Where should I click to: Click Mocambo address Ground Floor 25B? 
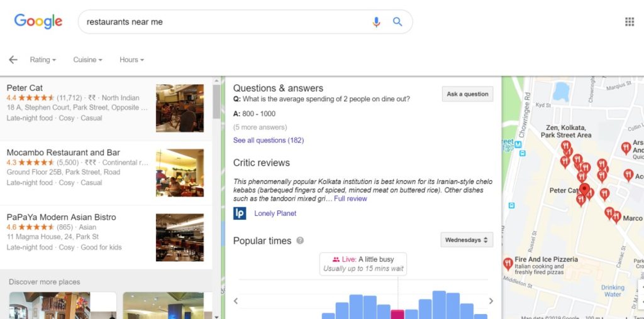click(64, 172)
